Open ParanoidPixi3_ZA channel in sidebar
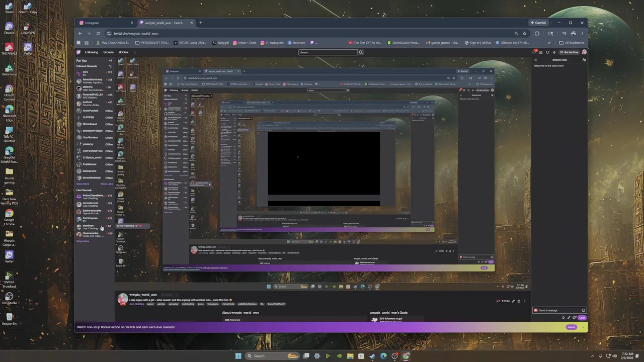Screen dimensions: 644x362 click(x=95, y=96)
